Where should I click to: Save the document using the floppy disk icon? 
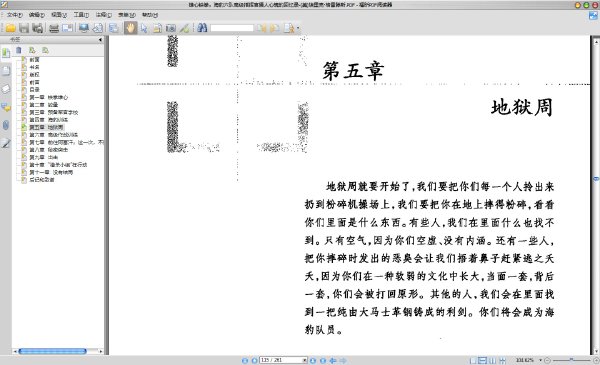tap(24, 28)
